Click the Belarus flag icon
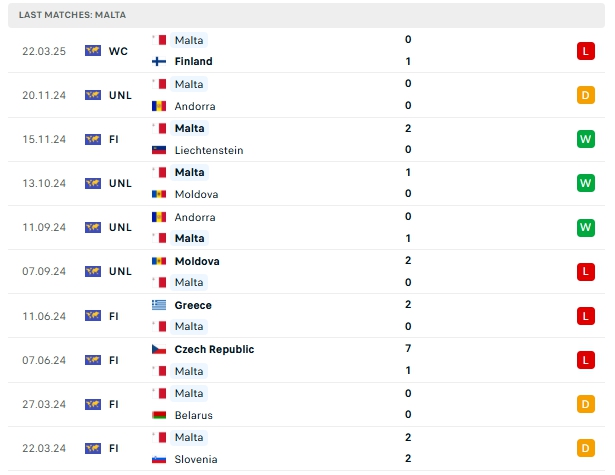615x475 pixels. [x=159, y=415]
